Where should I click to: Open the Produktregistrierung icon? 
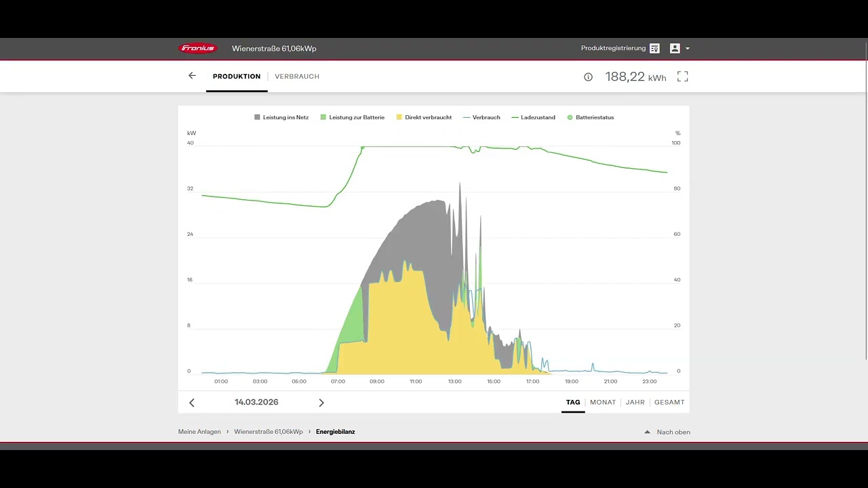654,48
